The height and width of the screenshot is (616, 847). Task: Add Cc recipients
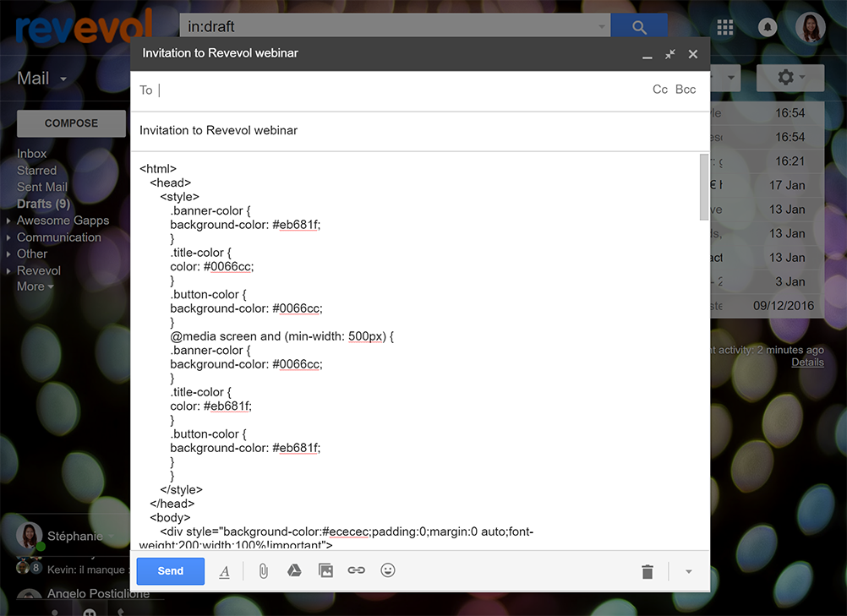click(660, 90)
